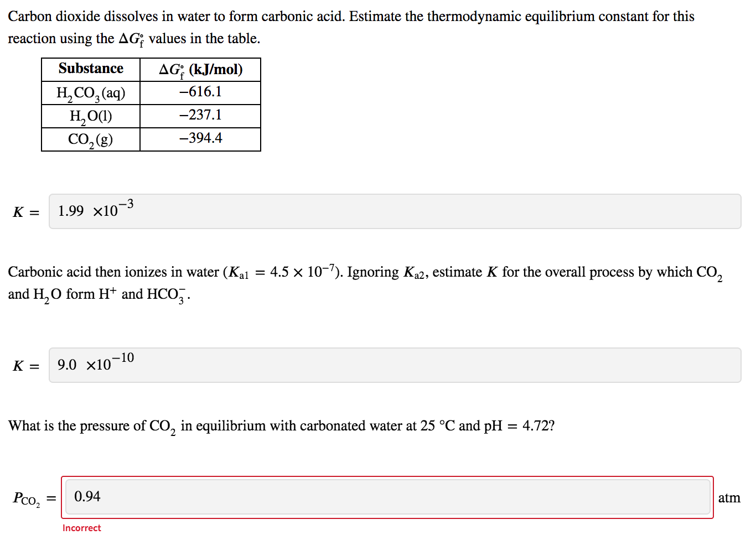Select the CO2(g) cell in the table
The height and width of the screenshot is (540, 756).
[x=90, y=139]
